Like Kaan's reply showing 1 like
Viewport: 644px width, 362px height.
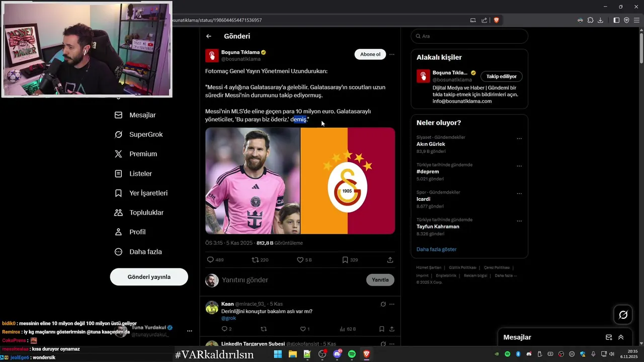303,329
